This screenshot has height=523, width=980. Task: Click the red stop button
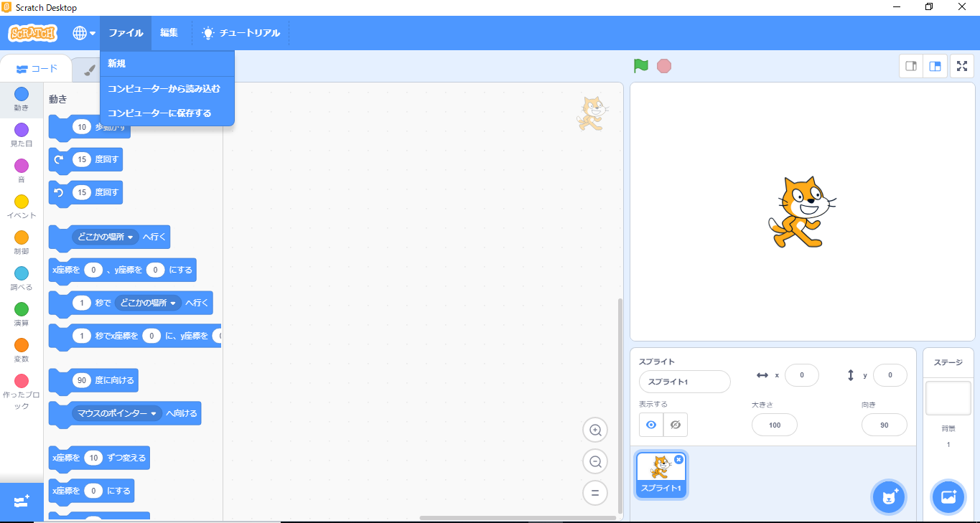click(664, 66)
